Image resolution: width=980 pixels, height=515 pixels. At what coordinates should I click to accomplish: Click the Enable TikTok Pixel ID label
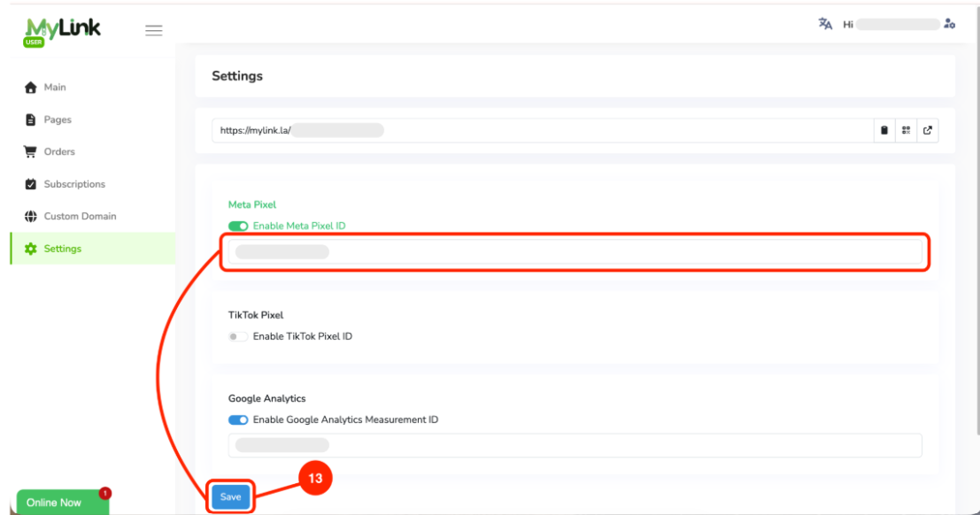click(303, 336)
